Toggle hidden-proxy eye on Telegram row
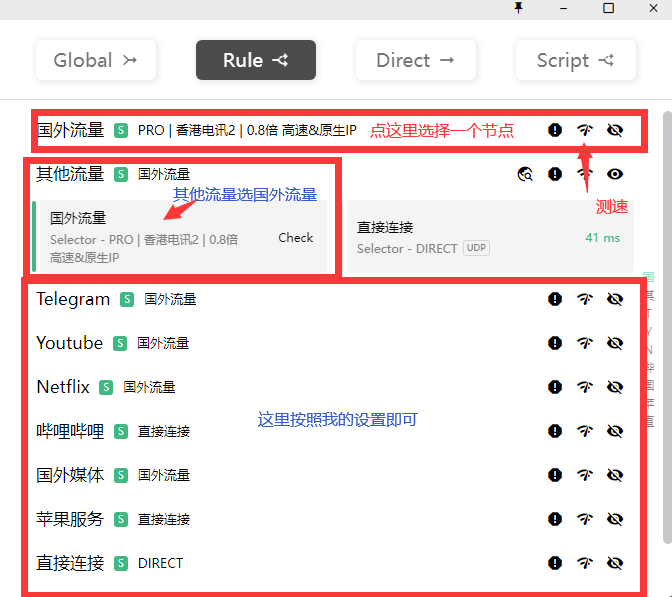This screenshot has width=672, height=597. click(x=615, y=299)
